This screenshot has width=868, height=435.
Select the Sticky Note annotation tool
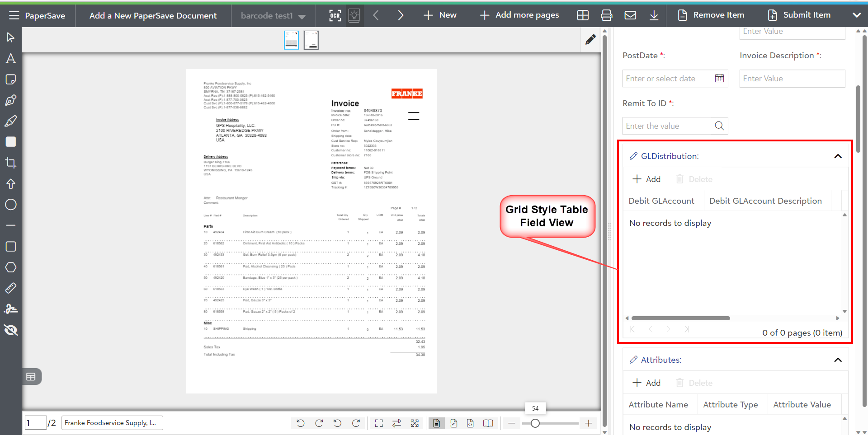coord(11,80)
